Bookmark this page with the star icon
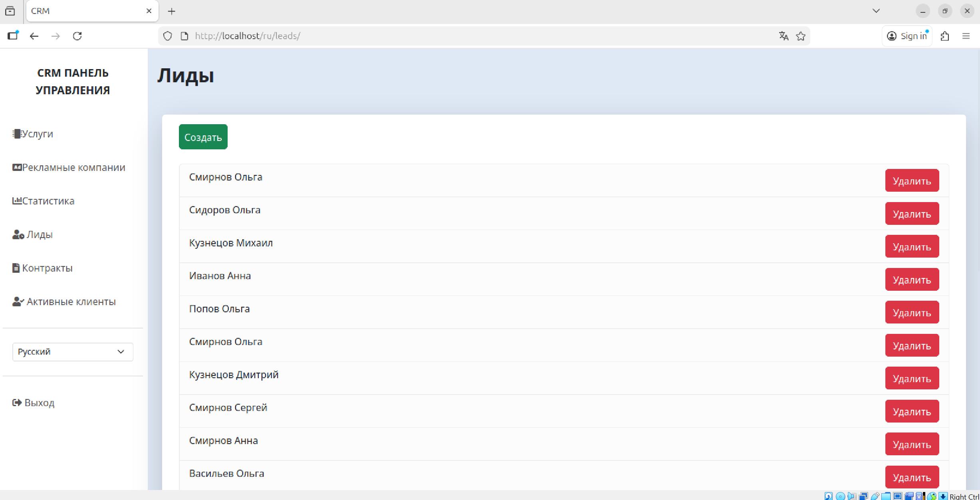This screenshot has height=500, width=980. click(801, 36)
